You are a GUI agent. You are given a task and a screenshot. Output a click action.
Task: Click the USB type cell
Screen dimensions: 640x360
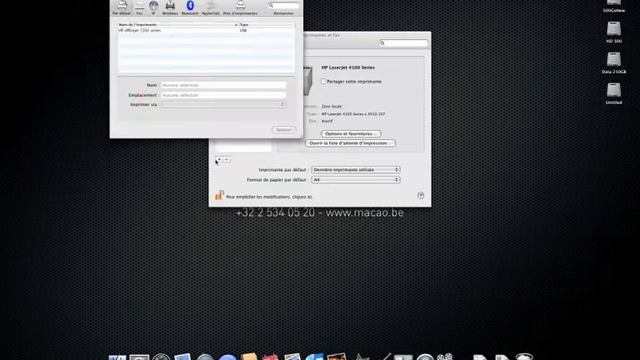click(x=243, y=31)
